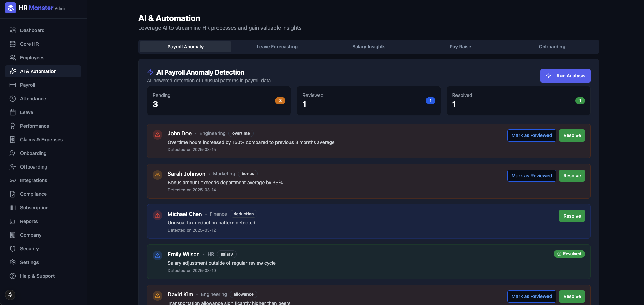
Task: Click the Help & Support question icon
Action: (x=13, y=276)
